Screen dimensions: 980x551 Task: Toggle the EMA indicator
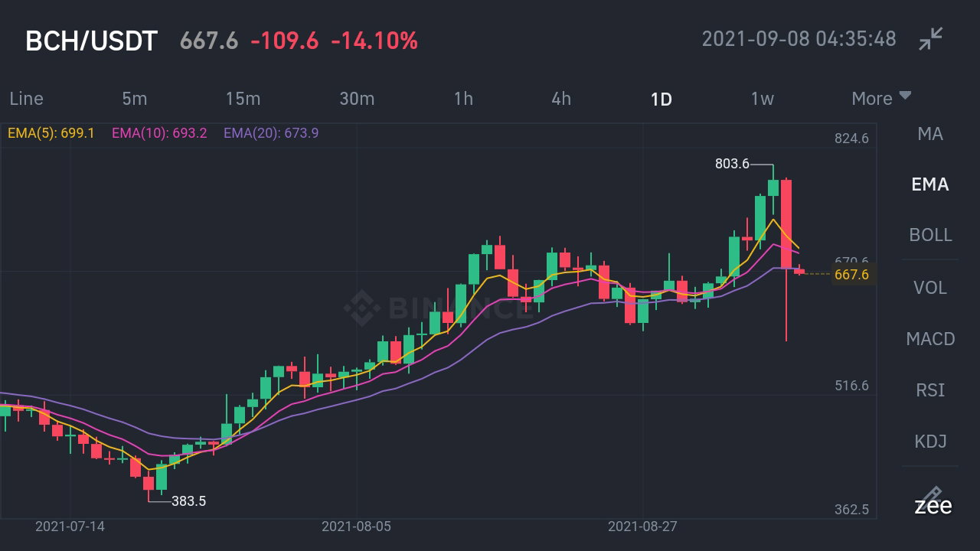[930, 184]
